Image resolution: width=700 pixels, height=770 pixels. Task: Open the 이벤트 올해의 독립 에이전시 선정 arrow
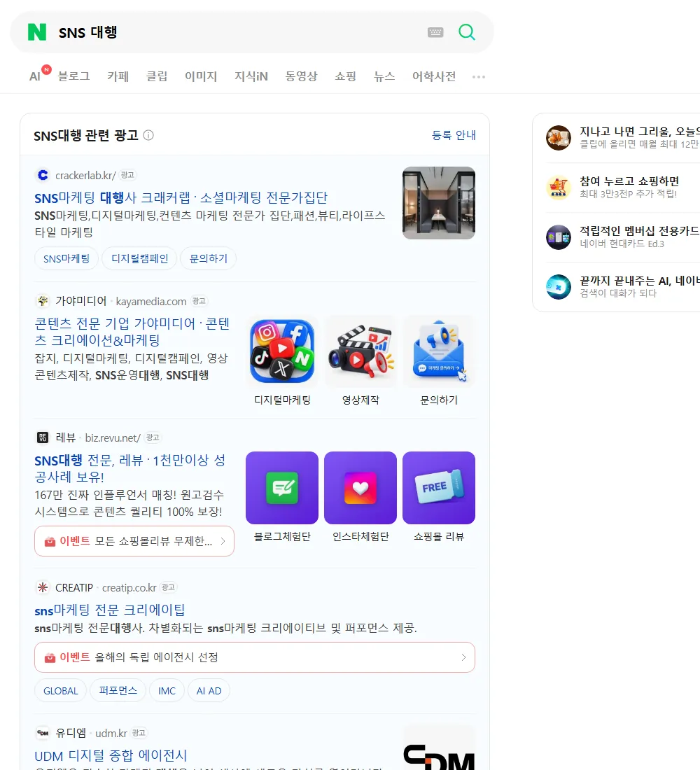pyautogui.click(x=463, y=657)
